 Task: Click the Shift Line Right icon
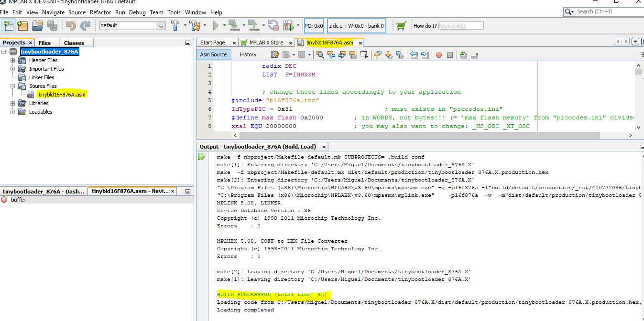click(x=425, y=54)
